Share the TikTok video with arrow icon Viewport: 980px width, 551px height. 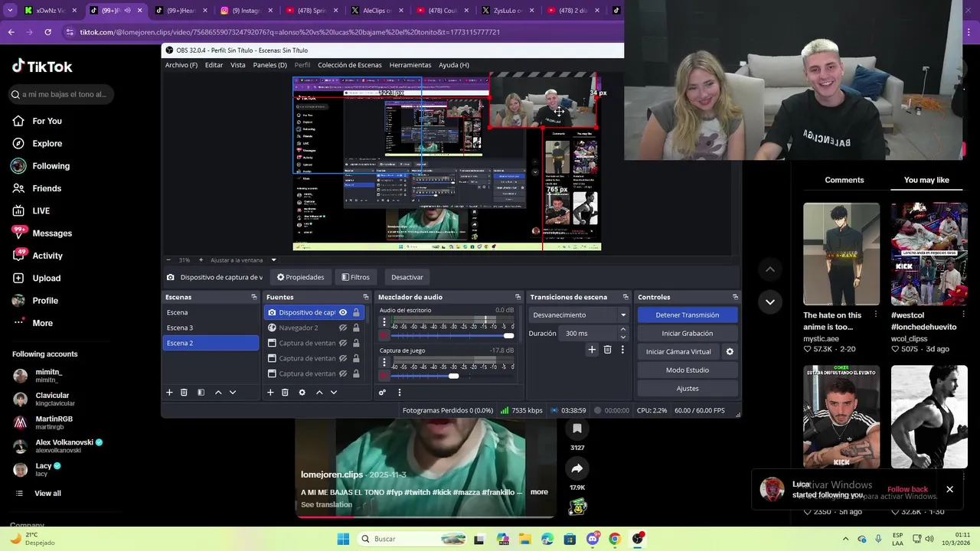(x=577, y=468)
